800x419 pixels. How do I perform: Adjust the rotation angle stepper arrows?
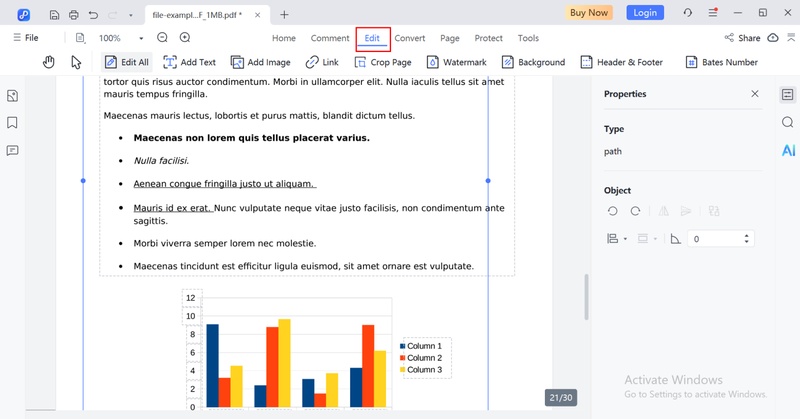[746, 239]
